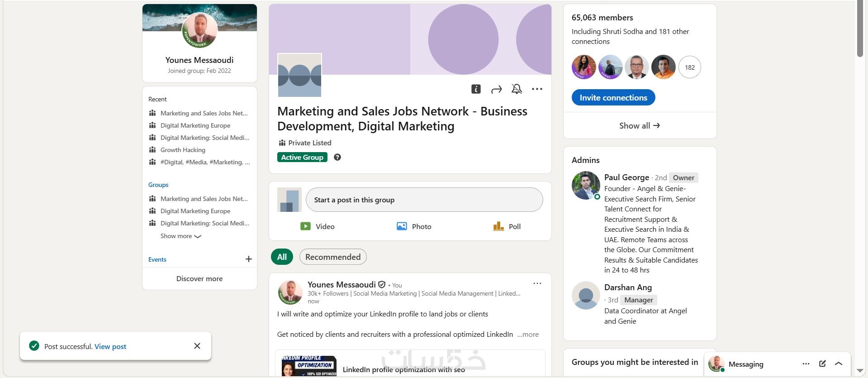The height and width of the screenshot is (378, 868).
Task: Add a video to a group post
Action: coord(318,226)
